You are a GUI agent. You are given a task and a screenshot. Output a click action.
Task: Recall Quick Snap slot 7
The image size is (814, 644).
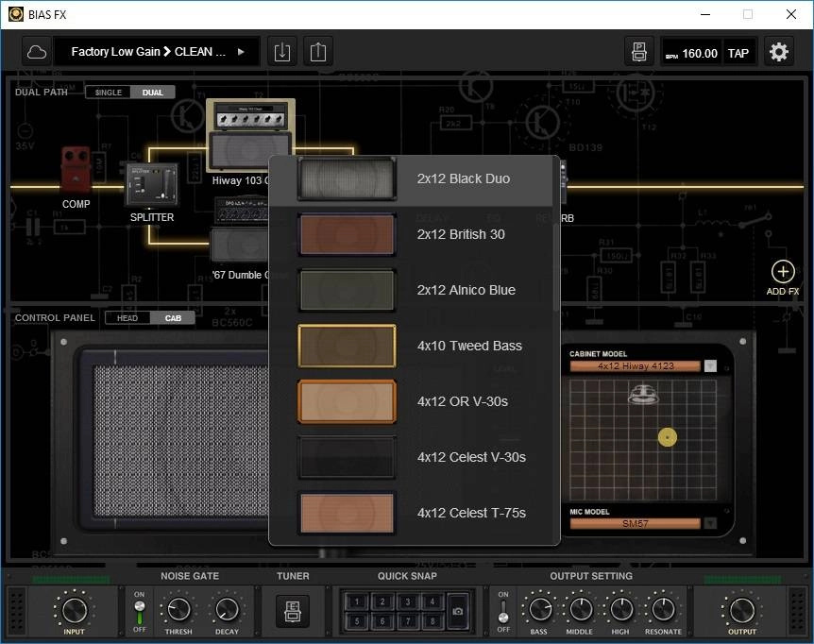pyautogui.click(x=408, y=620)
